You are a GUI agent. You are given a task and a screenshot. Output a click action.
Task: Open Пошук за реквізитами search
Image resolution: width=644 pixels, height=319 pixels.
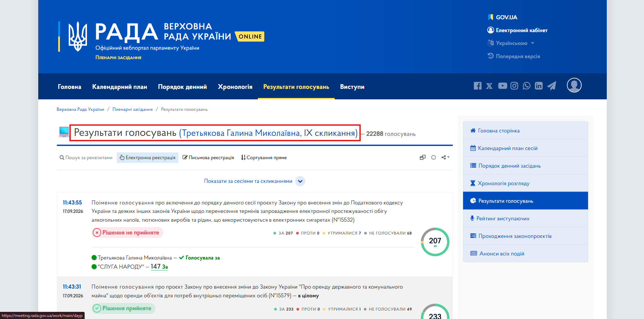coord(86,157)
